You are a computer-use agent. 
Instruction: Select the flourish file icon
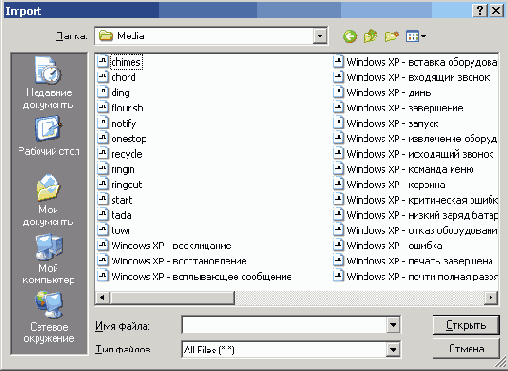(103, 108)
